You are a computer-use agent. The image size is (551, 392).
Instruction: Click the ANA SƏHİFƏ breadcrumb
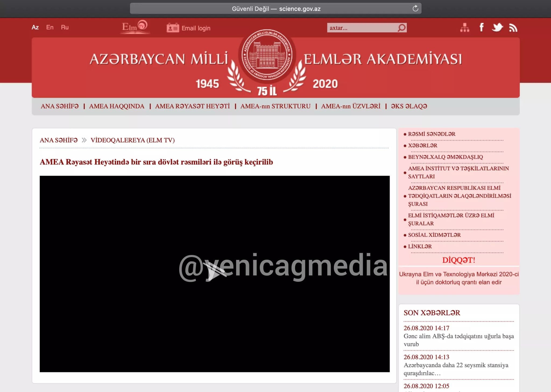59,140
